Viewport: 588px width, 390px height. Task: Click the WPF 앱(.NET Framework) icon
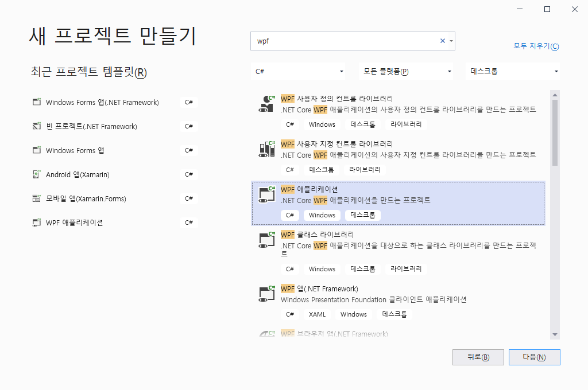coord(266,294)
